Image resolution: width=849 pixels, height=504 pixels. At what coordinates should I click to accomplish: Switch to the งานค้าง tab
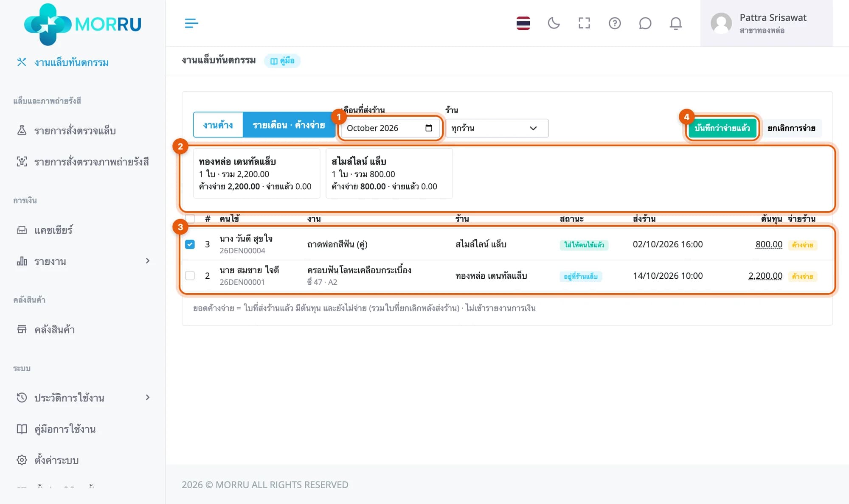[218, 125]
